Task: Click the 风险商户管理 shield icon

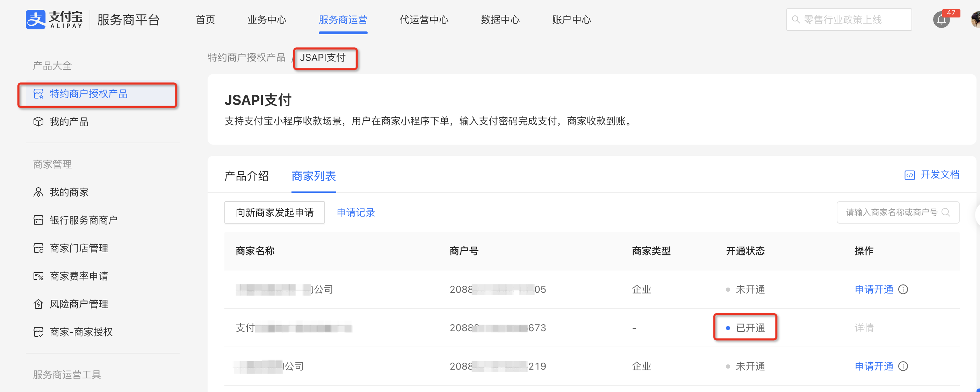Action: pos(38,304)
